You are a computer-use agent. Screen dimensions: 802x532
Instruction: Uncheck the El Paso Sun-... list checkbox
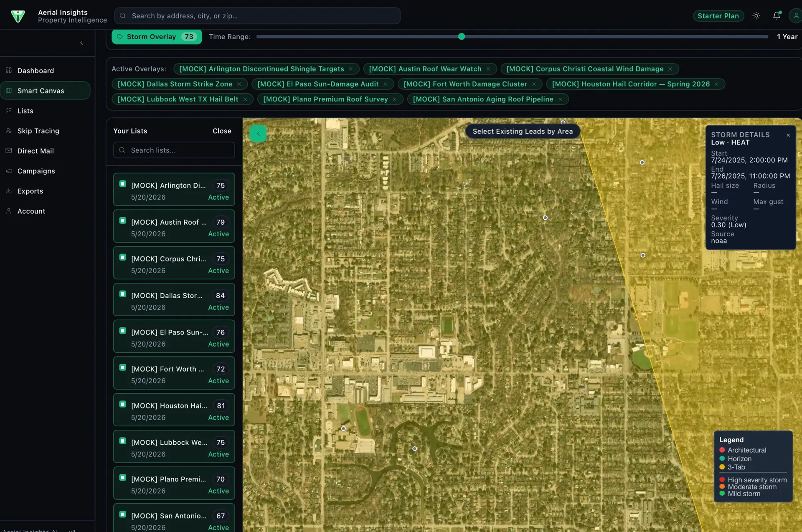click(123, 331)
